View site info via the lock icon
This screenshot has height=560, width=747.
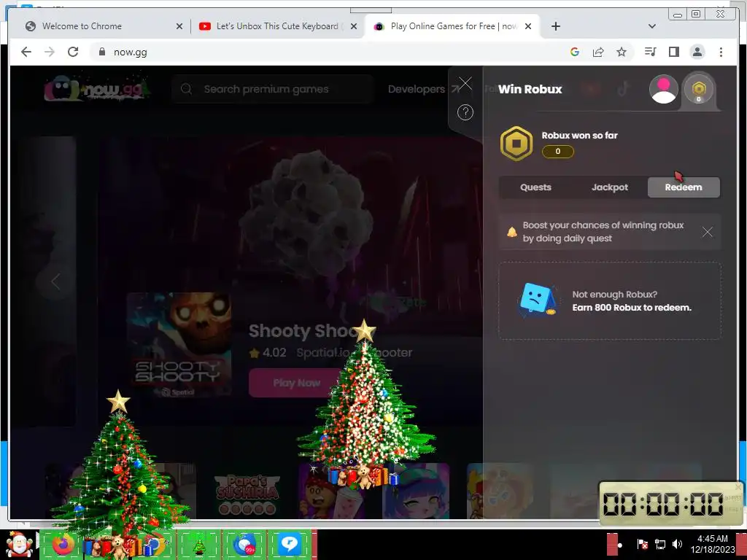[101, 52]
